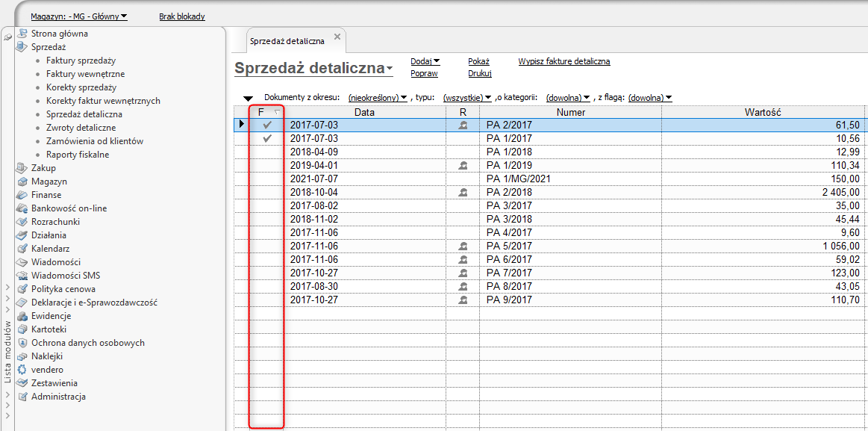Click the flag checkmark in row PA 1/2017
The image size is (868, 431).
click(268, 138)
